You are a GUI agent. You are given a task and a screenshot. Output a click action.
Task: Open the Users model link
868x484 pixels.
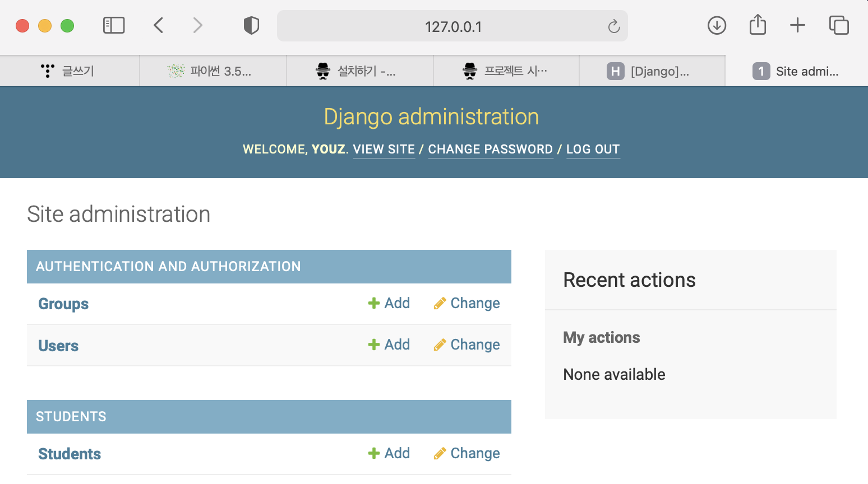(58, 346)
